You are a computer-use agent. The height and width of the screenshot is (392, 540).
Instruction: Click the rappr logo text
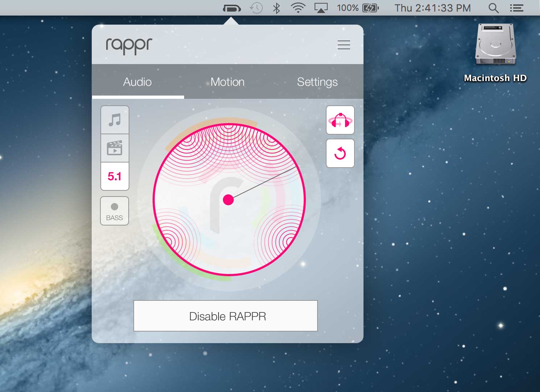(129, 46)
